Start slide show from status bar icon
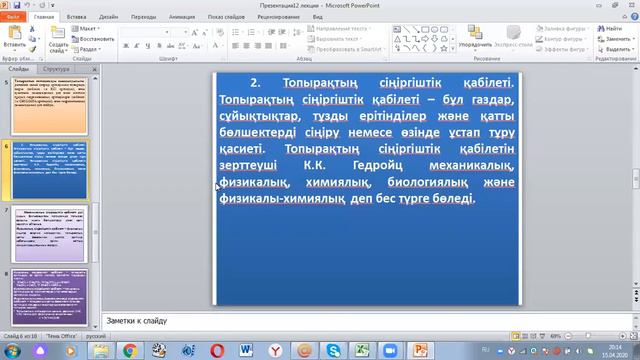 pyautogui.click(x=542, y=336)
